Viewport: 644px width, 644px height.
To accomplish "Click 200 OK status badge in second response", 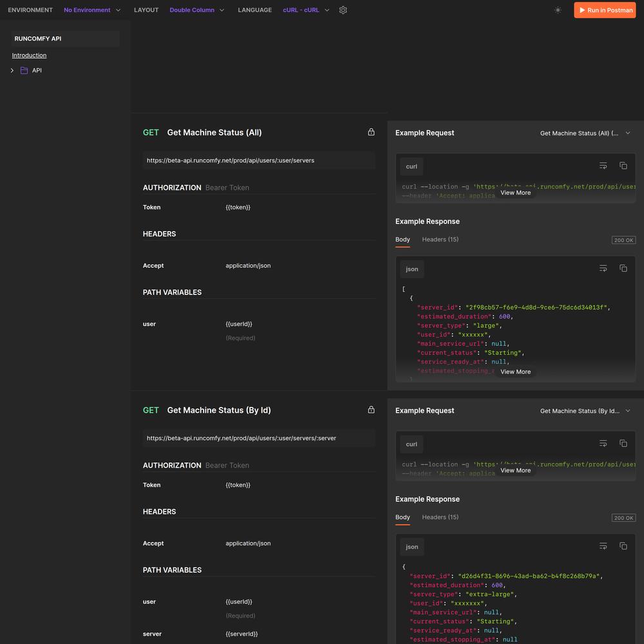I will pos(623,518).
